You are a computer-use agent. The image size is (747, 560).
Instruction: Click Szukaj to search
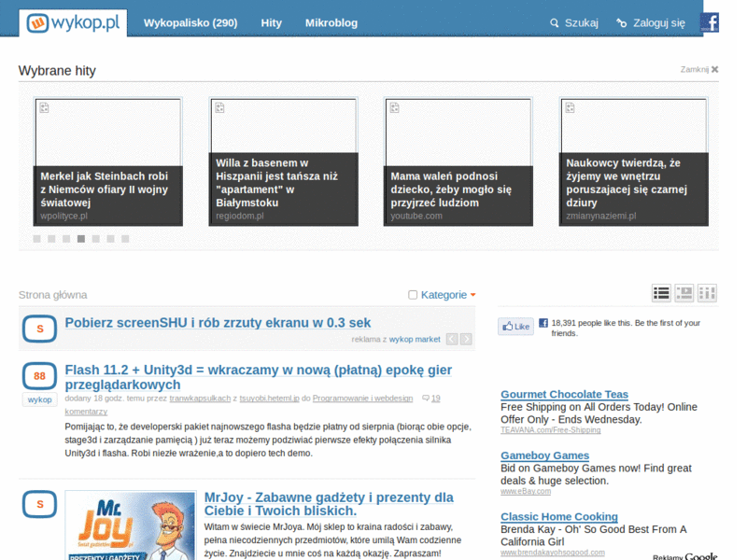581,22
